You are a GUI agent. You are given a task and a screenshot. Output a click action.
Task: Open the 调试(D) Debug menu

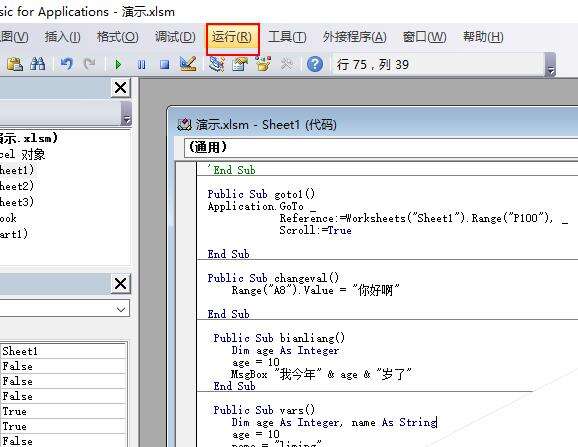tap(175, 37)
